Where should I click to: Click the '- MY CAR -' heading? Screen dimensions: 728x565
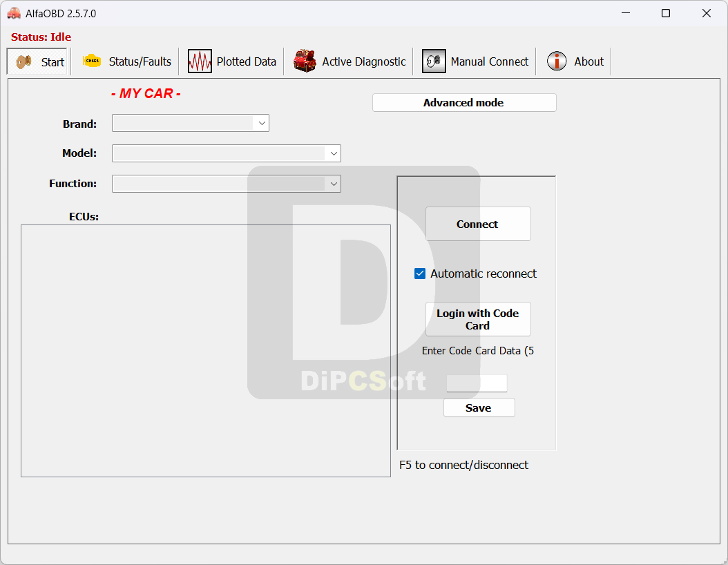[x=146, y=93]
